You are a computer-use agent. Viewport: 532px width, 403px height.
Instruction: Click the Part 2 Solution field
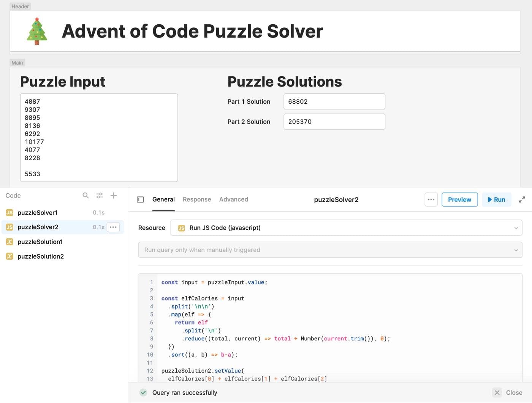point(334,121)
